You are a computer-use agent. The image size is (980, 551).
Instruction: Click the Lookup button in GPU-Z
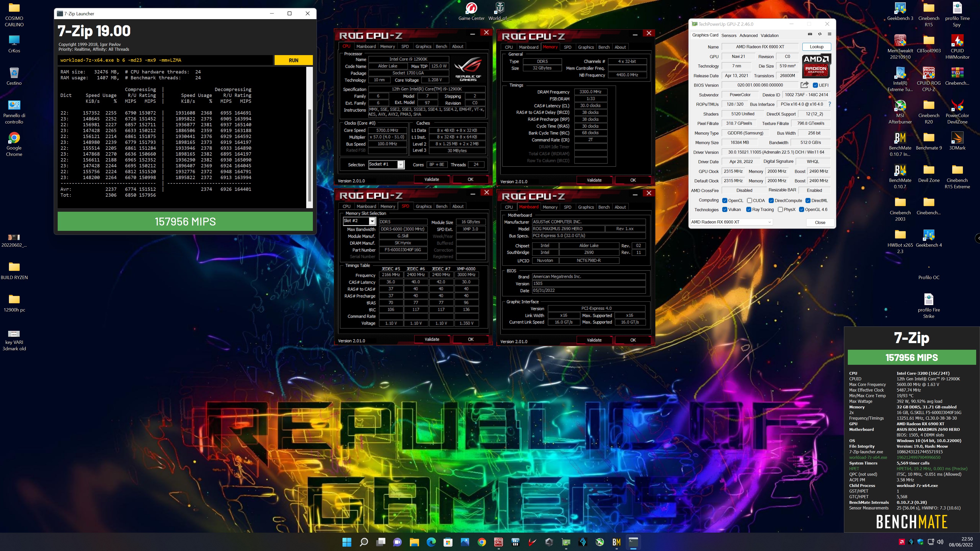click(816, 47)
